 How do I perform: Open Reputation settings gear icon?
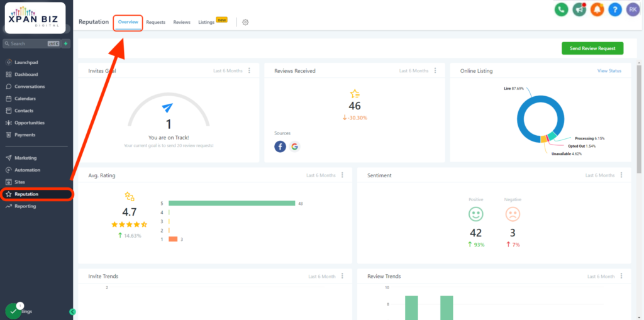pos(245,22)
